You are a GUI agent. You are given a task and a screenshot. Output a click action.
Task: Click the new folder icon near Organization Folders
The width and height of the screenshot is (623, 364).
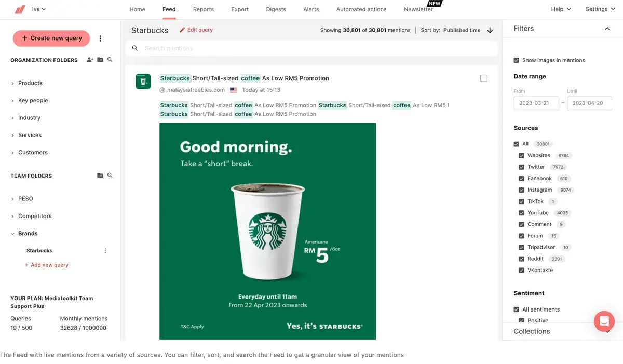point(100,59)
